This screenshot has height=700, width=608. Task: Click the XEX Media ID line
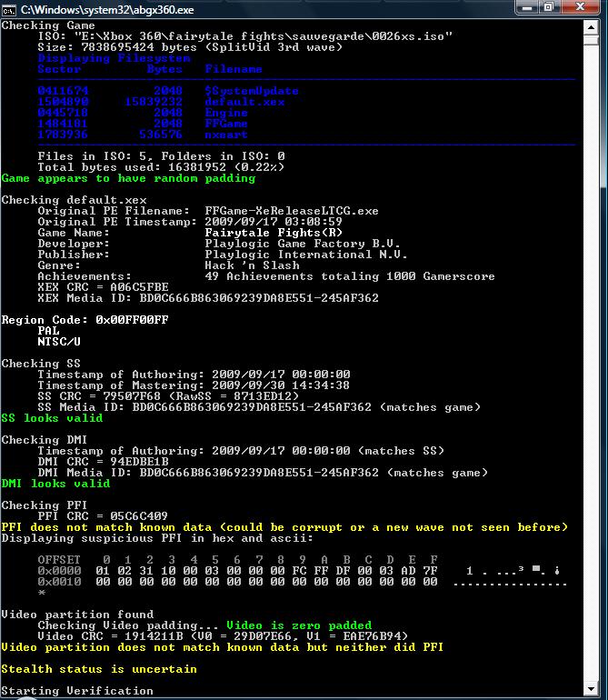pyautogui.click(x=208, y=298)
